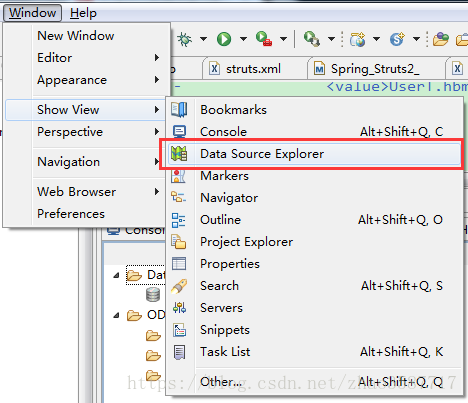Click the green Run button
This screenshot has height=403, width=468.
click(224, 39)
